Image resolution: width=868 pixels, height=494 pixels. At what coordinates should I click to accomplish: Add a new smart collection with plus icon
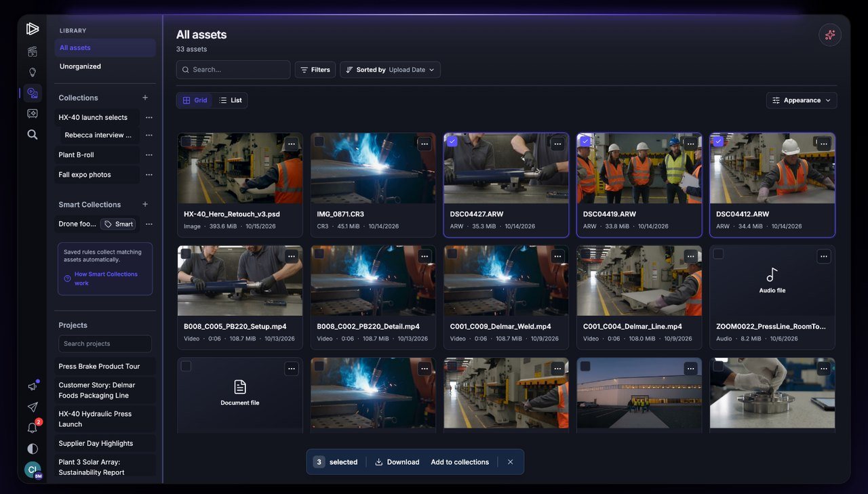coord(145,204)
